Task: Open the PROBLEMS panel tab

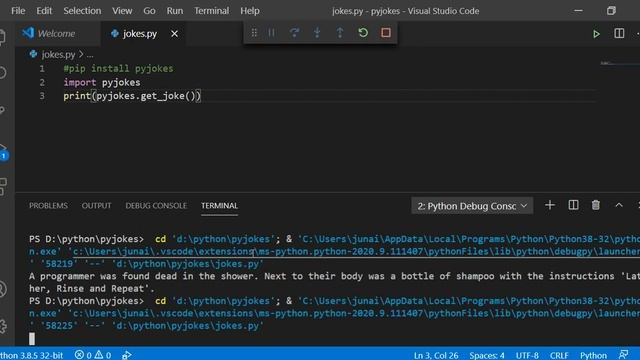Action: pyautogui.click(x=48, y=206)
